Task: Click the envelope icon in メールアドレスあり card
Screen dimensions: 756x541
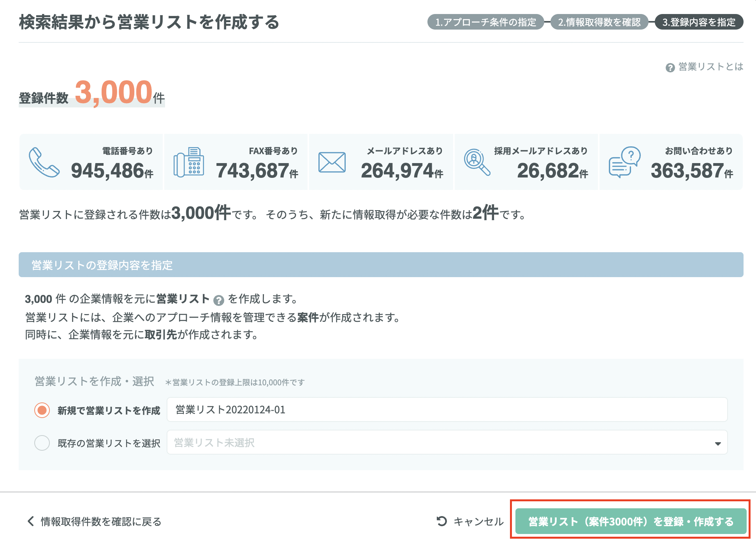Action: pos(332,162)
